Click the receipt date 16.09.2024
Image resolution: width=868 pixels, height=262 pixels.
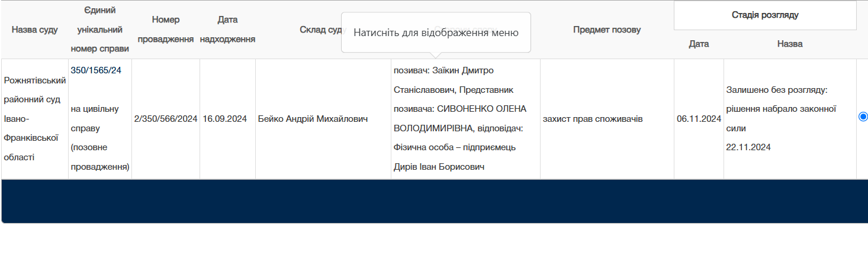224,119
